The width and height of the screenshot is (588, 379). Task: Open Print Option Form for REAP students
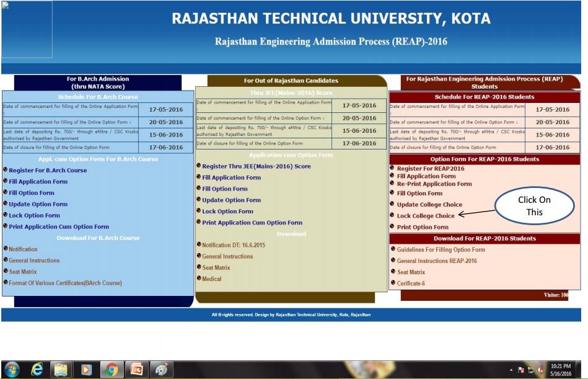pos(422,227)
